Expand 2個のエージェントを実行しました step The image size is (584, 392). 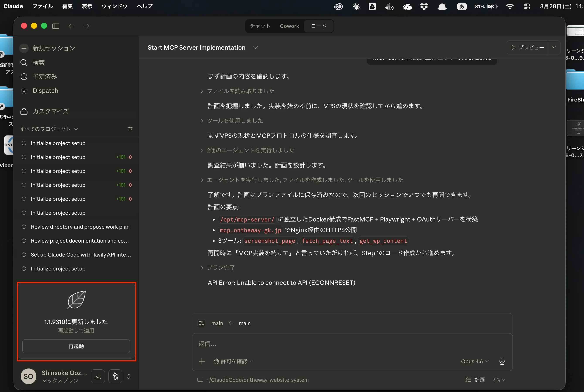[x=247, y=150]
